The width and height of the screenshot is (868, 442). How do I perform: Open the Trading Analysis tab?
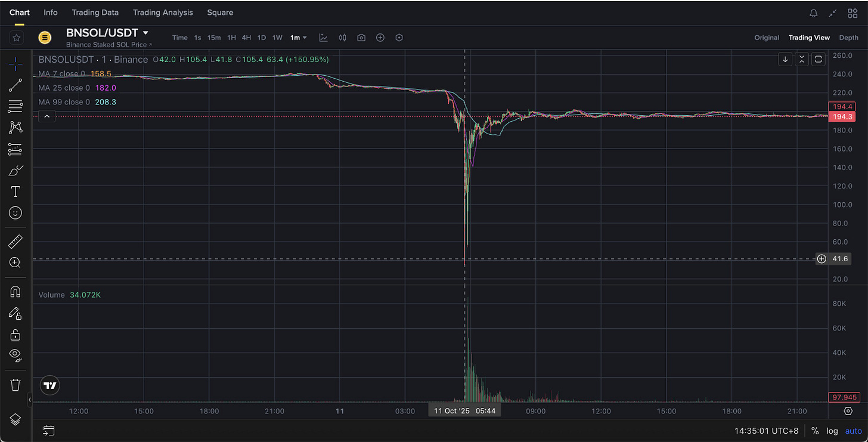(163, 13)
